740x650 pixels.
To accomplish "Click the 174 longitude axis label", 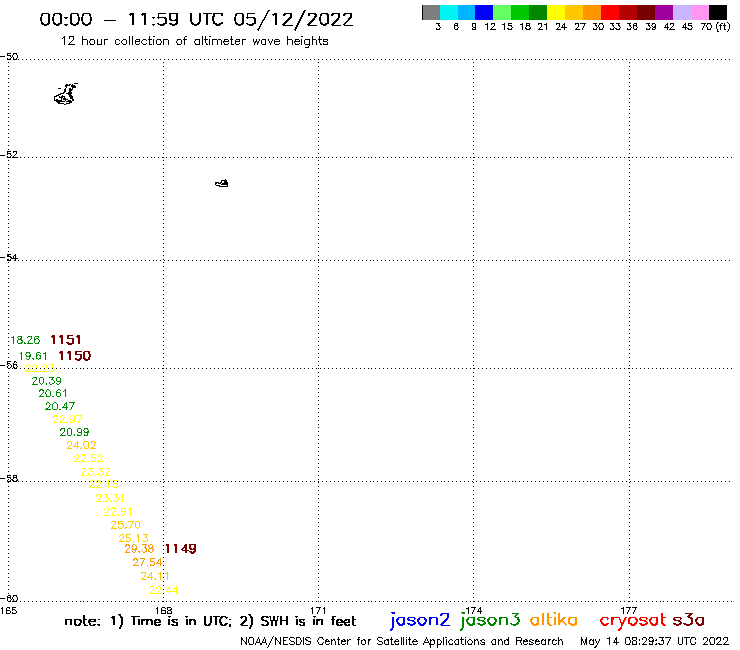I will click(474, 610).
